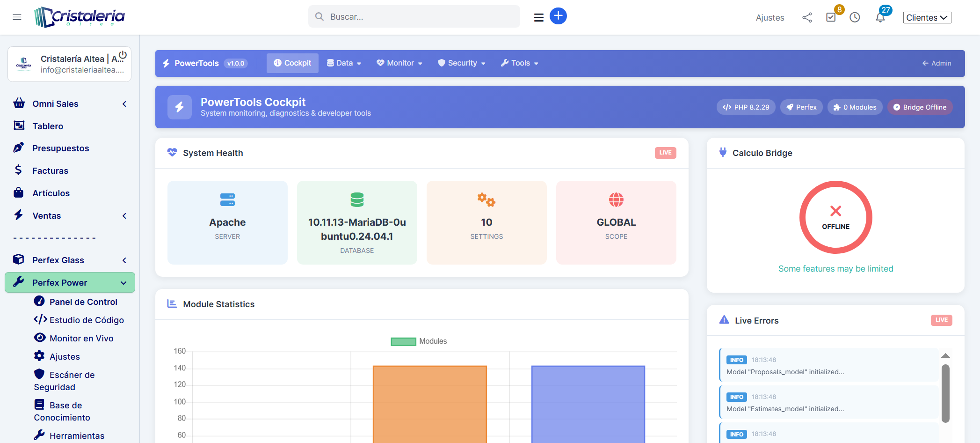This screenshot has width=980, height=443.
Task: Click inside the Buscar search field
Action: (414, 16)
